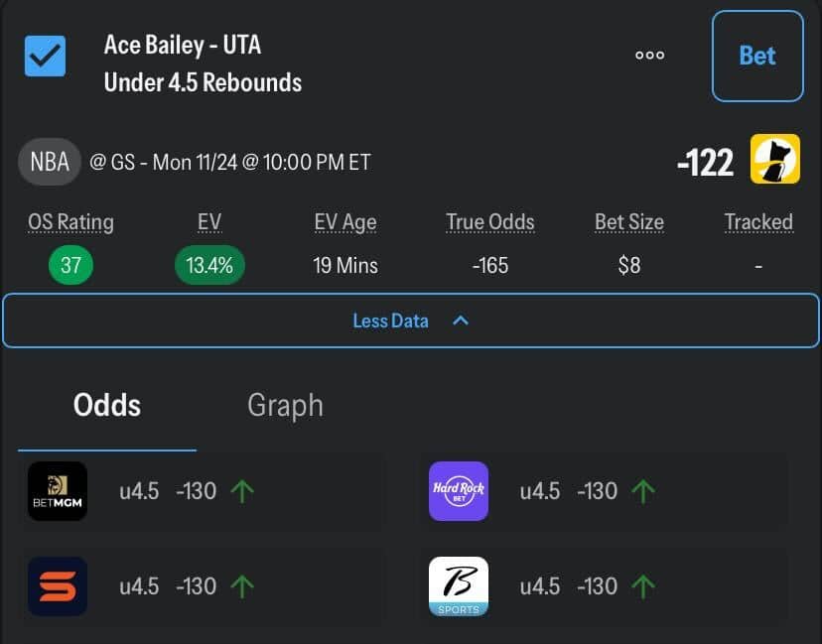This screenshot has height=644, width=822.
Task: Click the green arrow in BetMGM row
Action: 242,491
